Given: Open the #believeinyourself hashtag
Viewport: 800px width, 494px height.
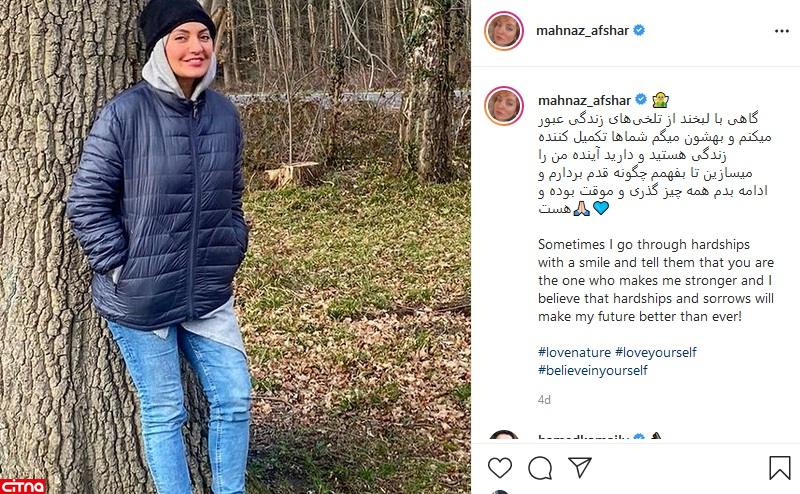Looking at the screenshot, I should pyautogui.click(x=592, y=370).
